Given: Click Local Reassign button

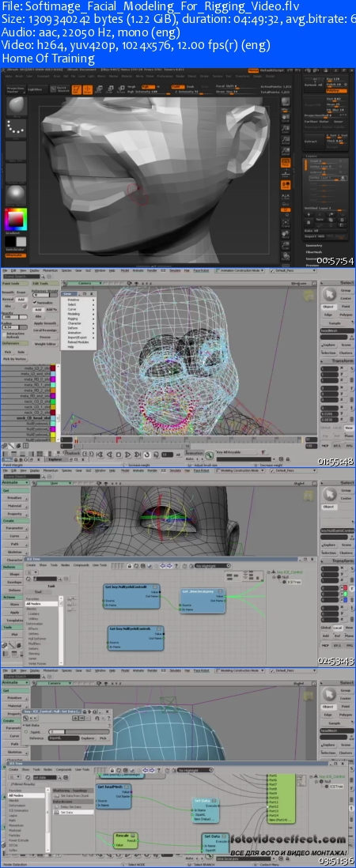Looking at the screenshot, I should coord(45,330).
